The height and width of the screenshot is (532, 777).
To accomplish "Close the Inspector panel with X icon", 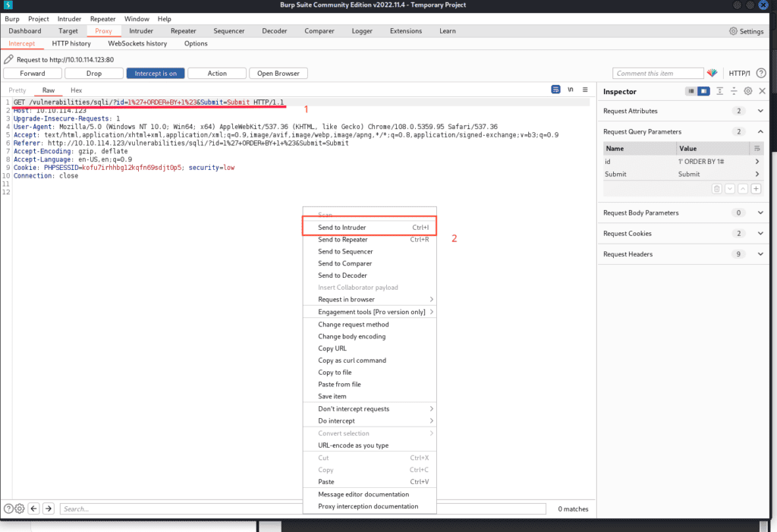I will click(x=762, y=91).
